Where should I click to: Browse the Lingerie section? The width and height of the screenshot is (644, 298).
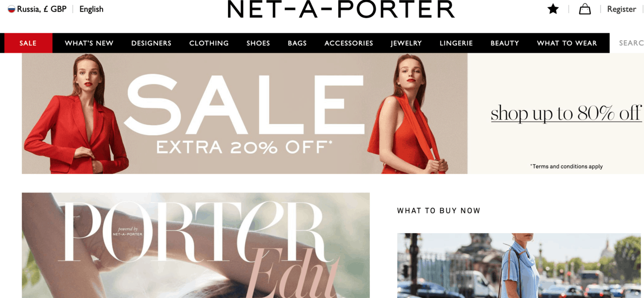[x=456, y=43]
